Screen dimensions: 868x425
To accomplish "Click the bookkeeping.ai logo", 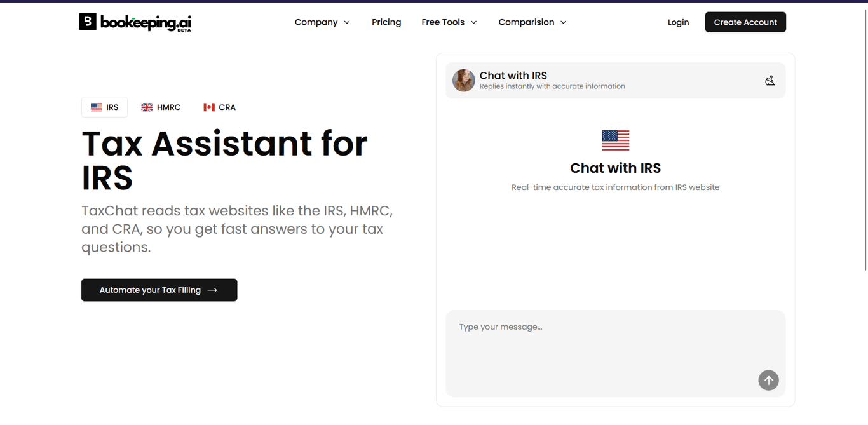I will (x=134, y=22).
